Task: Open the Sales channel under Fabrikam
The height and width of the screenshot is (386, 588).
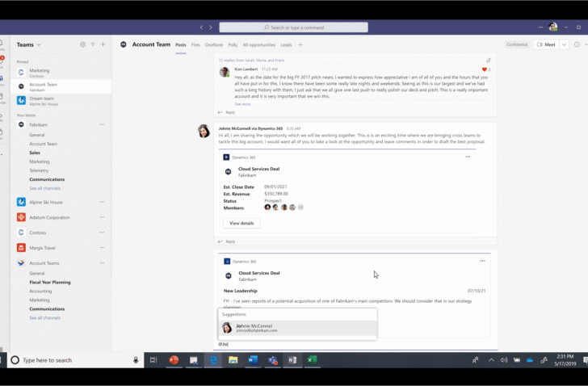Action: (35, 153)
